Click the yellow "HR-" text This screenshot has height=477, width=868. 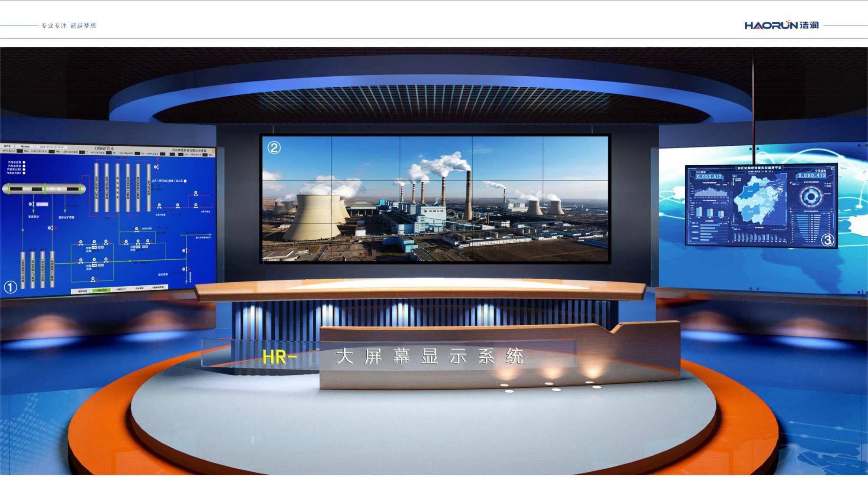[x=279, y=357]
